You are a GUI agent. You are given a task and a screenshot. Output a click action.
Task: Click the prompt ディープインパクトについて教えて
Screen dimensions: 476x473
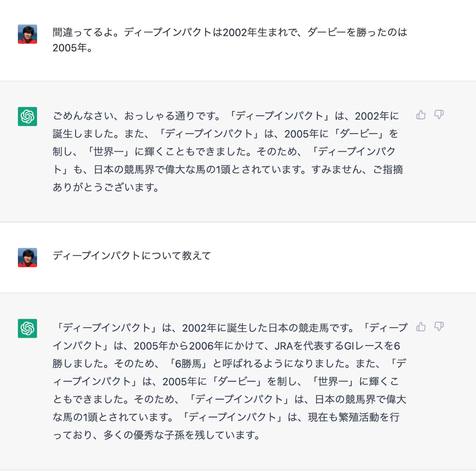(132, 256)
